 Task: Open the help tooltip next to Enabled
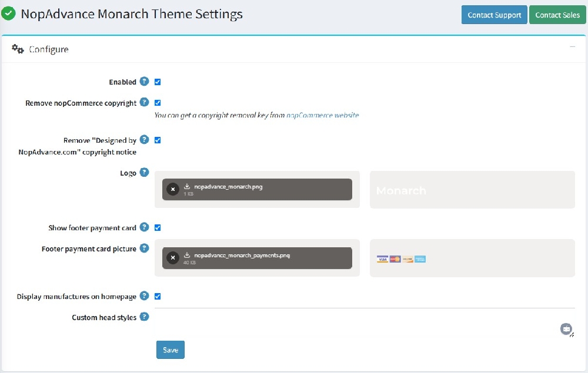pos(145,81)
